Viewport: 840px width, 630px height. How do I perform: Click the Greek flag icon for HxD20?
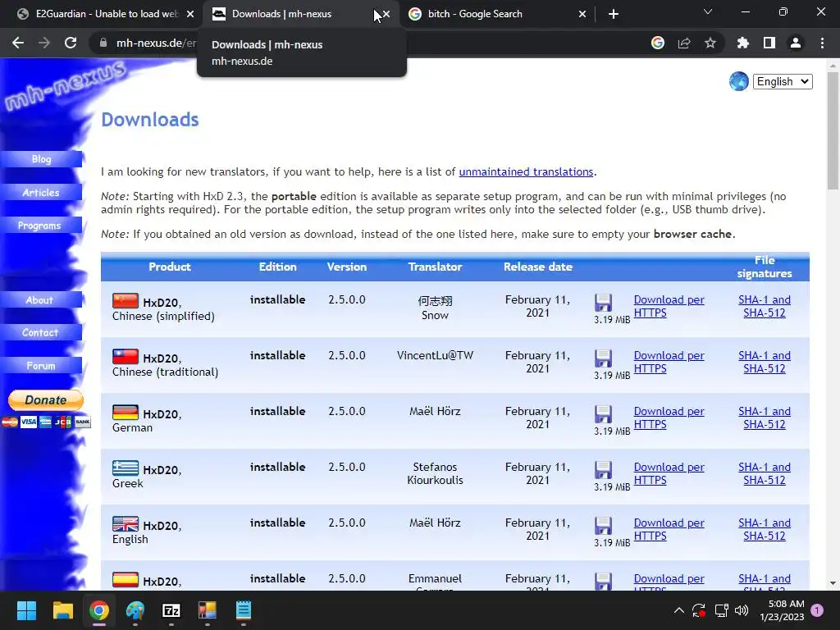[126, 468]
